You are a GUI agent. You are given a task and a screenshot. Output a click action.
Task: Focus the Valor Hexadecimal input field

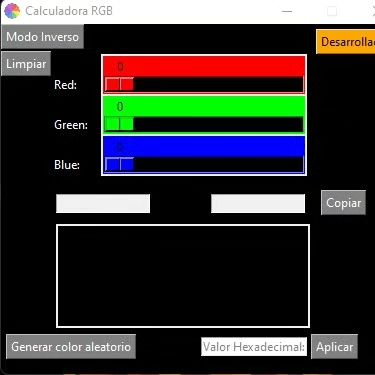[x=254, y=347]
